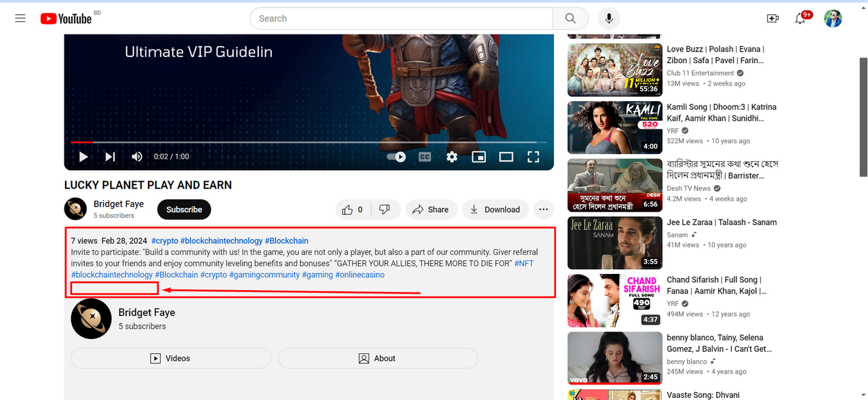Go to the YouTube home logo
Viewport: 868px width, 400px height.
pyautogui.click(x=66, y=18)
